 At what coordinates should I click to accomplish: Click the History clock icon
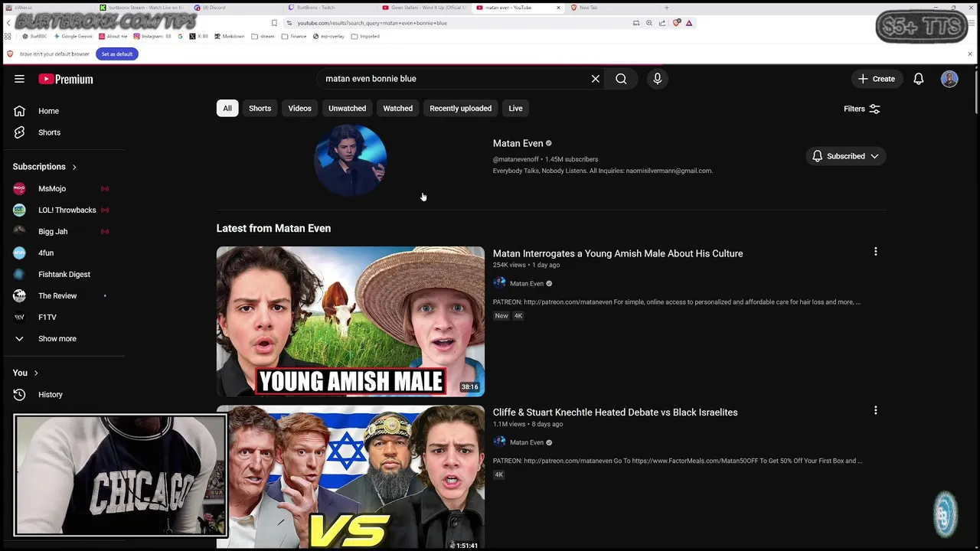pyautogui.click(x=19, y=395)
